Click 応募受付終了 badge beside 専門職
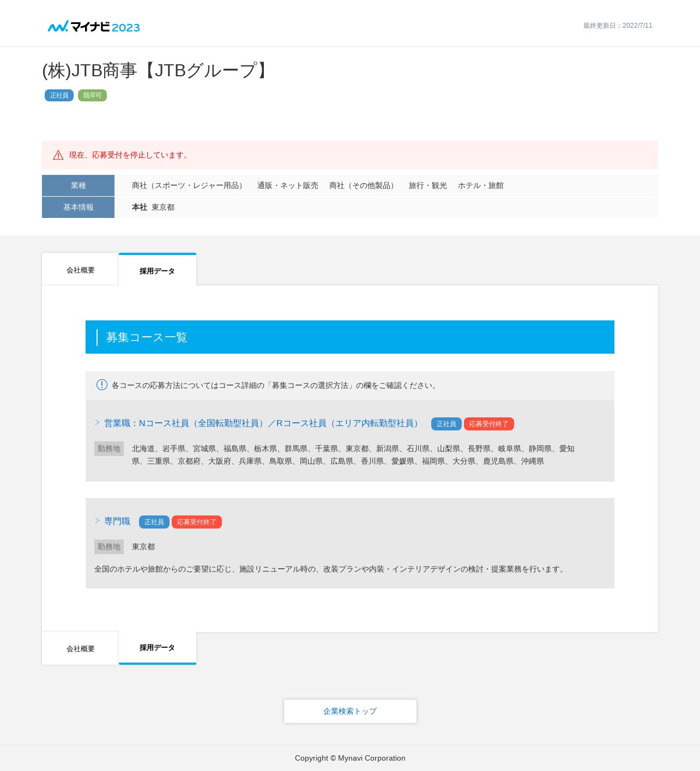The image size is (700, 771). click(196, 522)
